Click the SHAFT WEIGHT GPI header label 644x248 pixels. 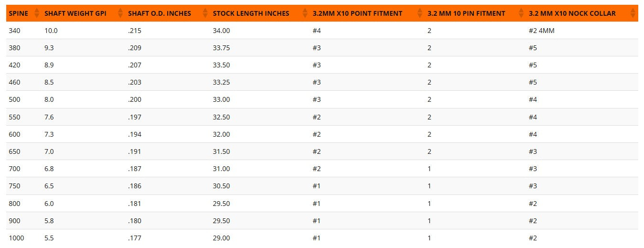(75, 13)
